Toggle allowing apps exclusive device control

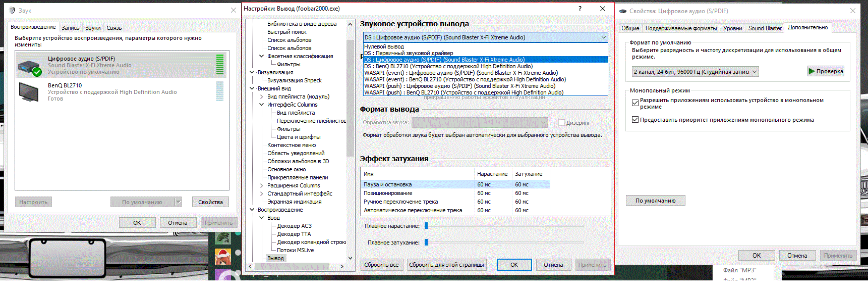[x=635, y=103]
